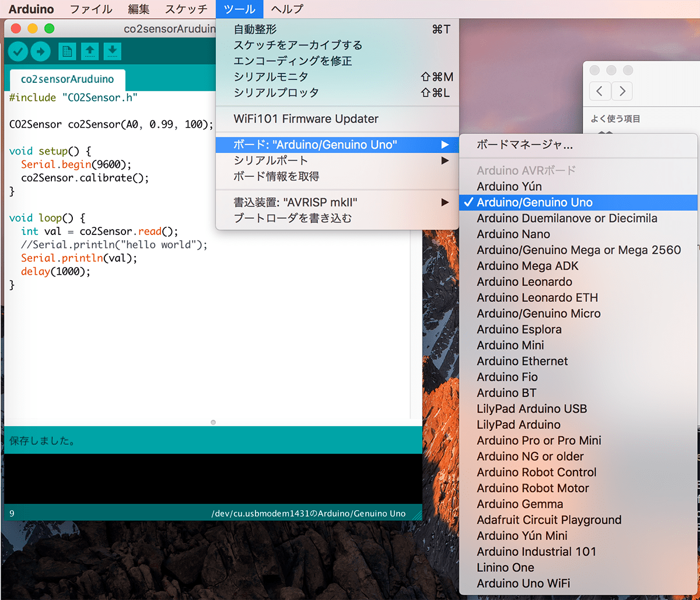Open the 編集 menu
The image size is (700, 600).
(x=138, y=9)
